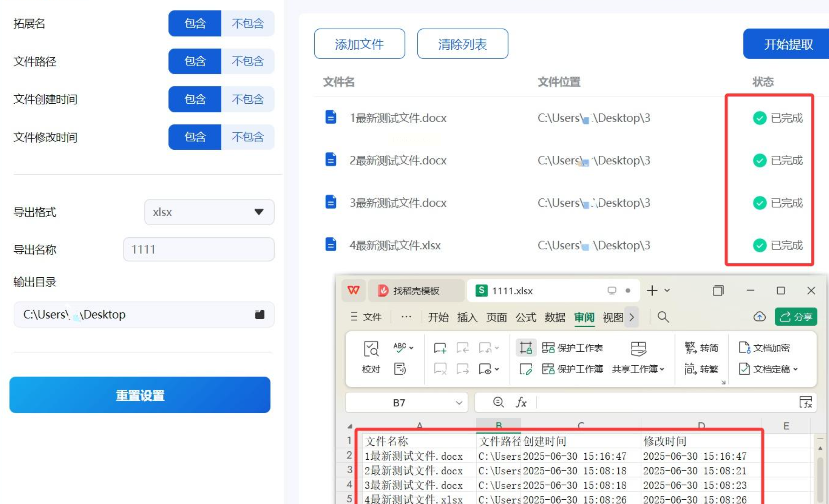Click the 繁转简 conversion icon
Image resolution: width=829 pixels, height=504 pixels.
[x=691, y=348]
